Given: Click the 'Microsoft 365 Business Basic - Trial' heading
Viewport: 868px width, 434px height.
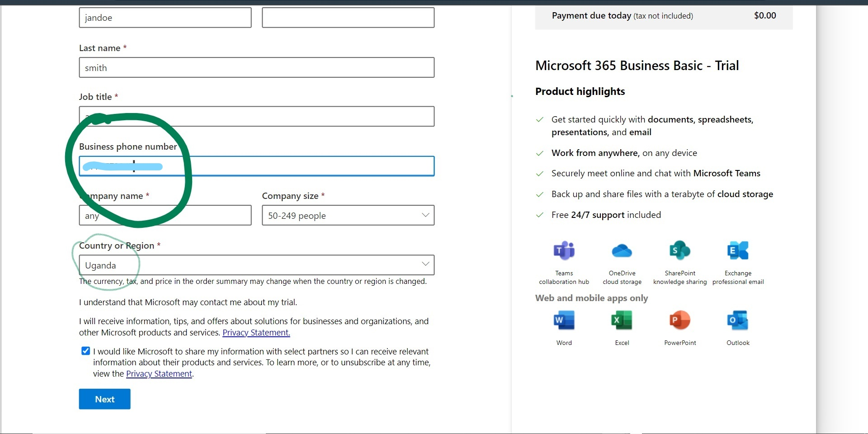Looking at the screenshot, I should coord(637,66).
